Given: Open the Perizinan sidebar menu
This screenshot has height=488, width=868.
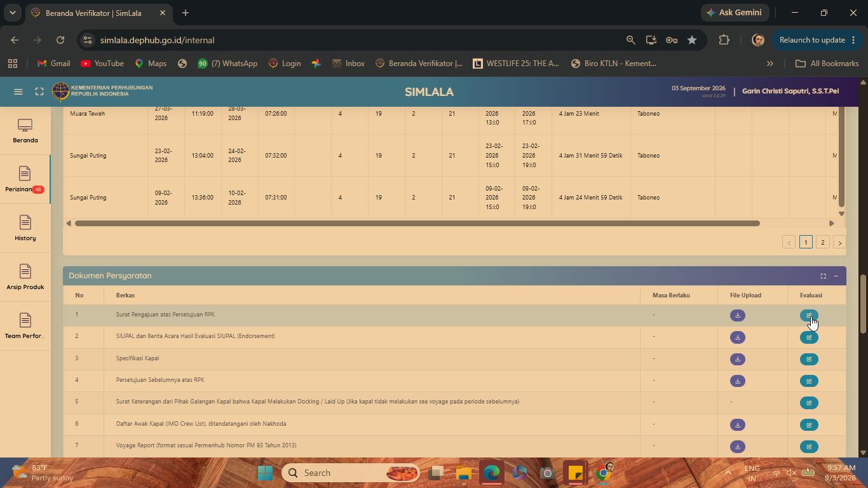Looking at the screenshot, I should point(25,179).
